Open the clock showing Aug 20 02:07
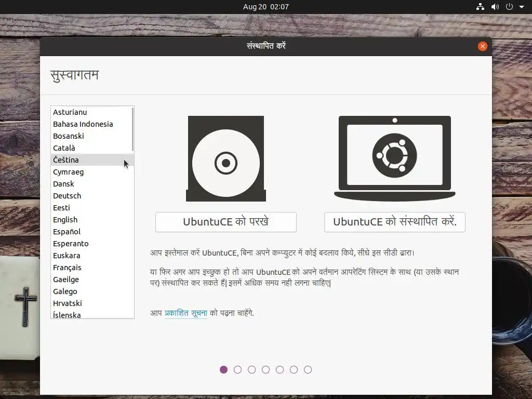The width and height of the screenshot is (532, 399). pos(265,7)
